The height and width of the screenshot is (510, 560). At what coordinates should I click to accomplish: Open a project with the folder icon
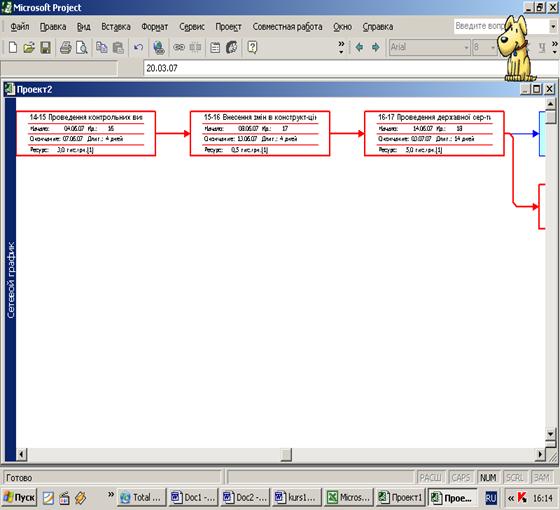29,48
